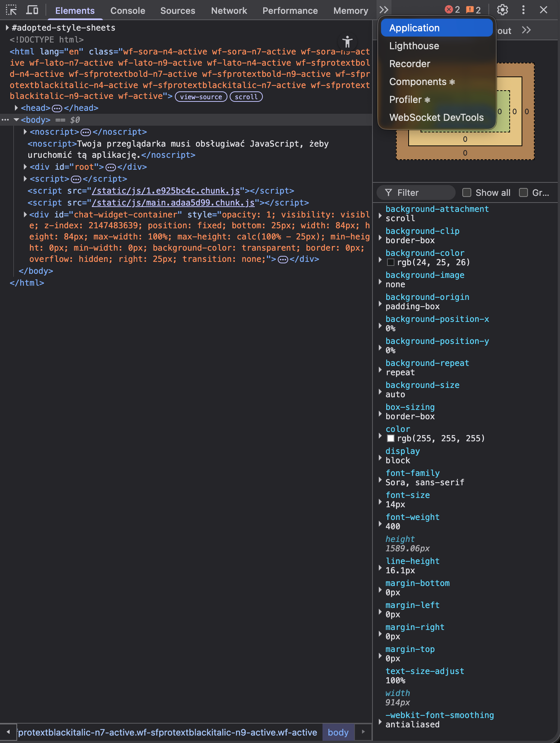Expand the head element

point(16,108)
